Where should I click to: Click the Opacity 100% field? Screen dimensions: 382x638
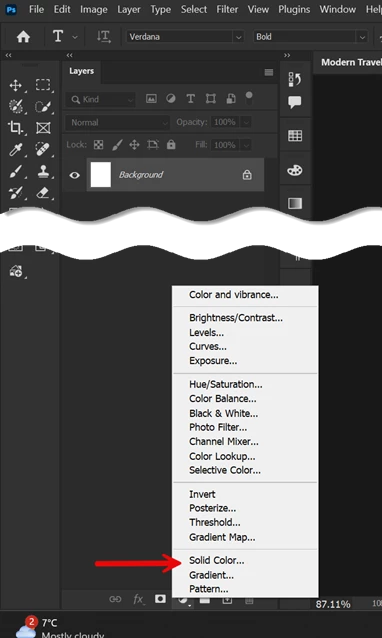(225, 122)
